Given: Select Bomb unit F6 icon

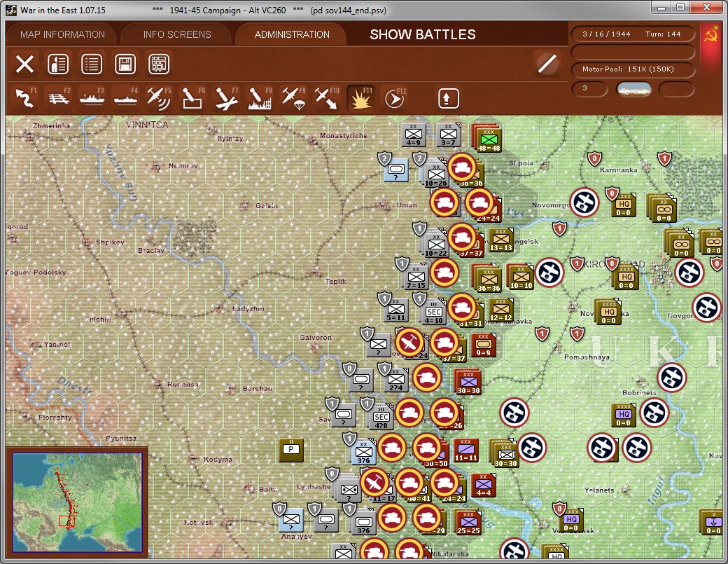Looking at the screenshot, I should pos(192,98).
